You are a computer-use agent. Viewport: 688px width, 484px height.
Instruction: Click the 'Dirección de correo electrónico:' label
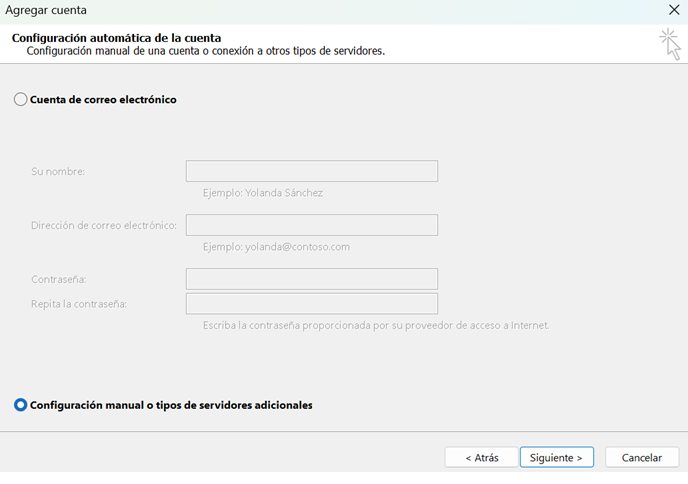pyautogui.click(x=104, y=225)
